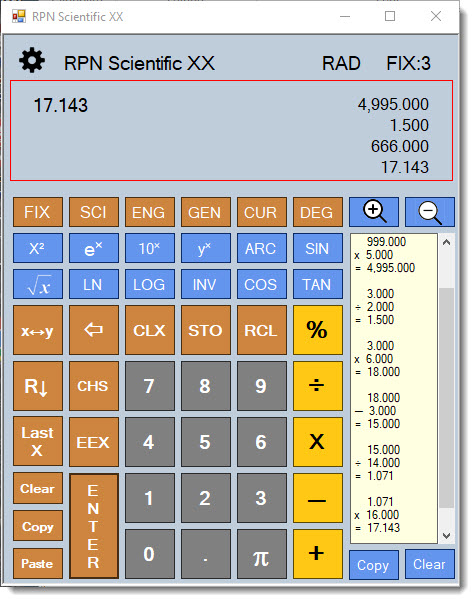Click the '= 17.143' line in tape
Screen dimensions: 475x602
[x=378, y=528]
